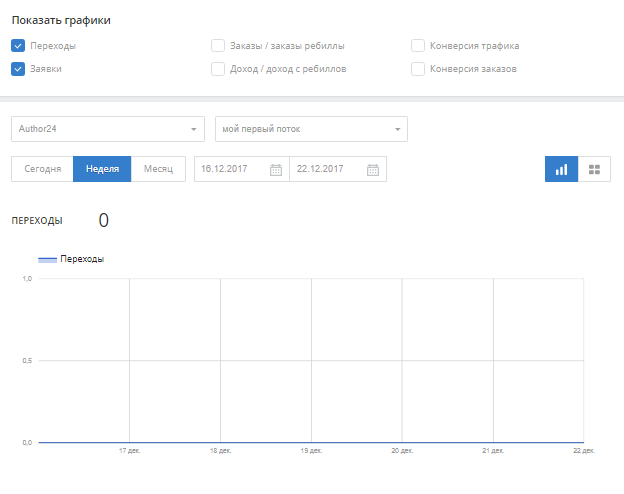The width and height of the screenshot is (624, 494).
Task: Uncheck the Заявки checkbox
Action: (18, 69)
